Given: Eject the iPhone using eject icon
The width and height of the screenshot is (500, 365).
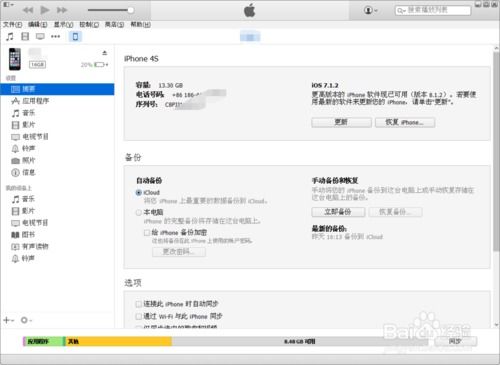Looking at the screenshot, I should pyautogui.click(x=105, y=53).
